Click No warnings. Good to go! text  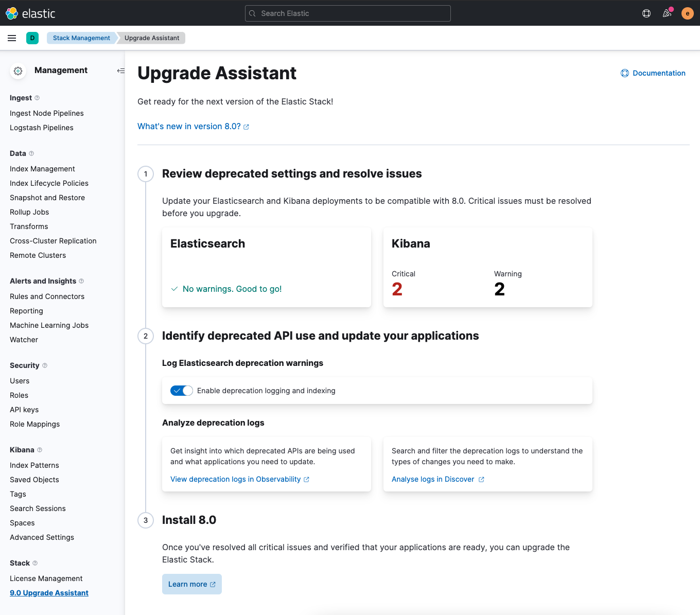coord(232,289)
